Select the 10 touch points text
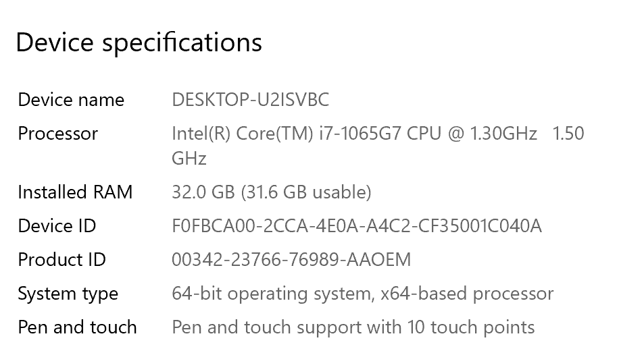Screen dimensions: 644x353 click(x=471, y=328)
